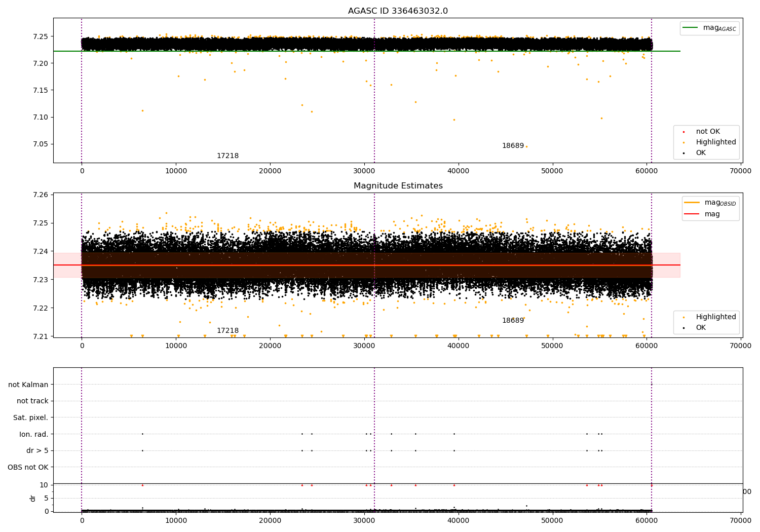Click the title 'AGASC ID 336463032.0'
This screenshot has width=760, height=532.
coord(398,11)
